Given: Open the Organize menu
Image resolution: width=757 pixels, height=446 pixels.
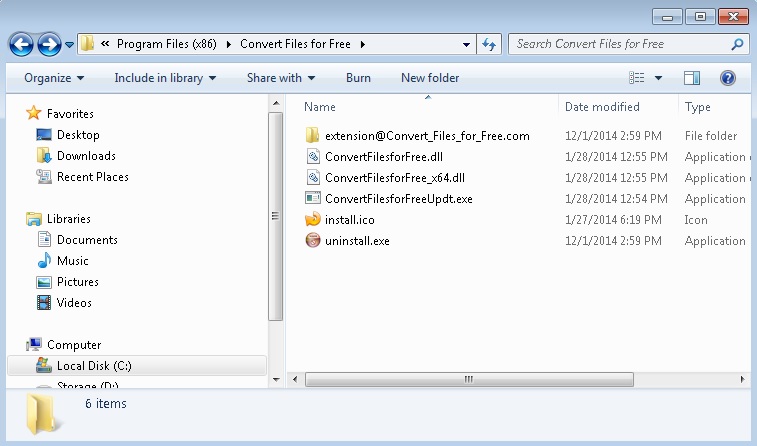Looking at the screenshot, I should 54,78.
